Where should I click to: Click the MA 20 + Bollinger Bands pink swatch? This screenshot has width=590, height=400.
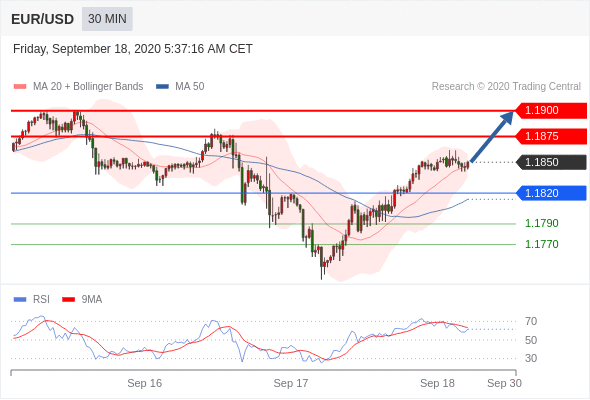(20, 87)
